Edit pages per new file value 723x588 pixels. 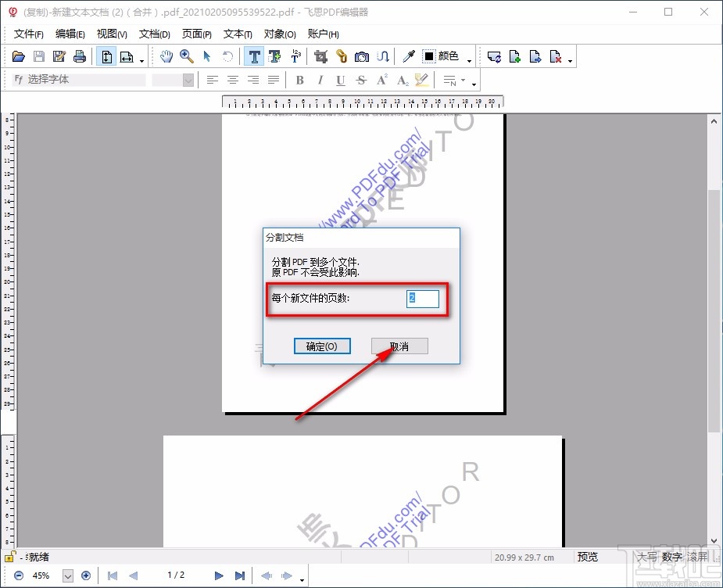tap(422, 299)
